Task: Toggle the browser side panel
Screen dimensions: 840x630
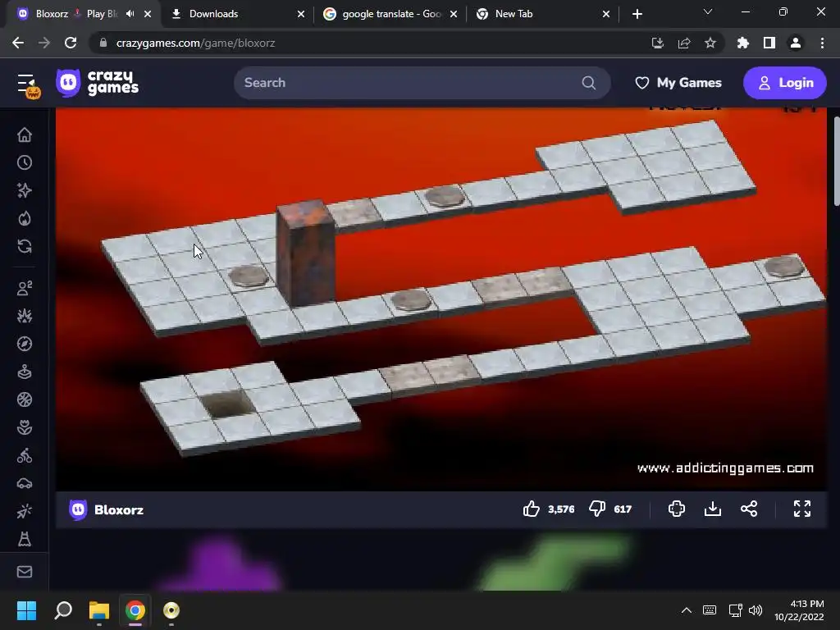Action: click(769, 43)
